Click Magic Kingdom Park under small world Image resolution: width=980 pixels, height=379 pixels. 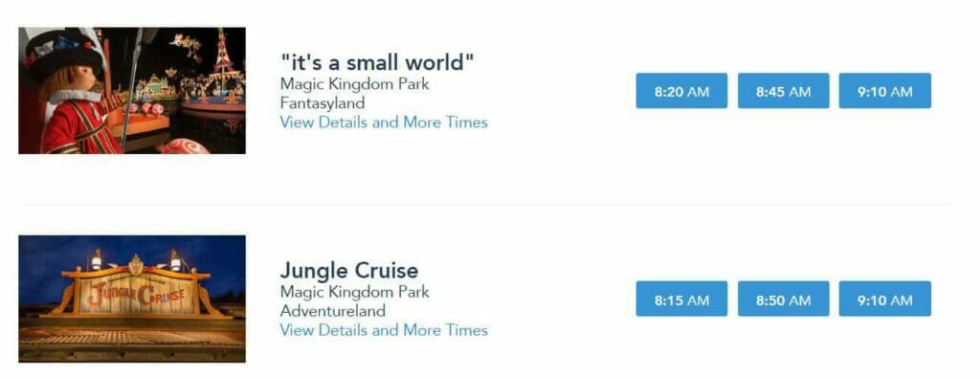click(x=354, y=84)
